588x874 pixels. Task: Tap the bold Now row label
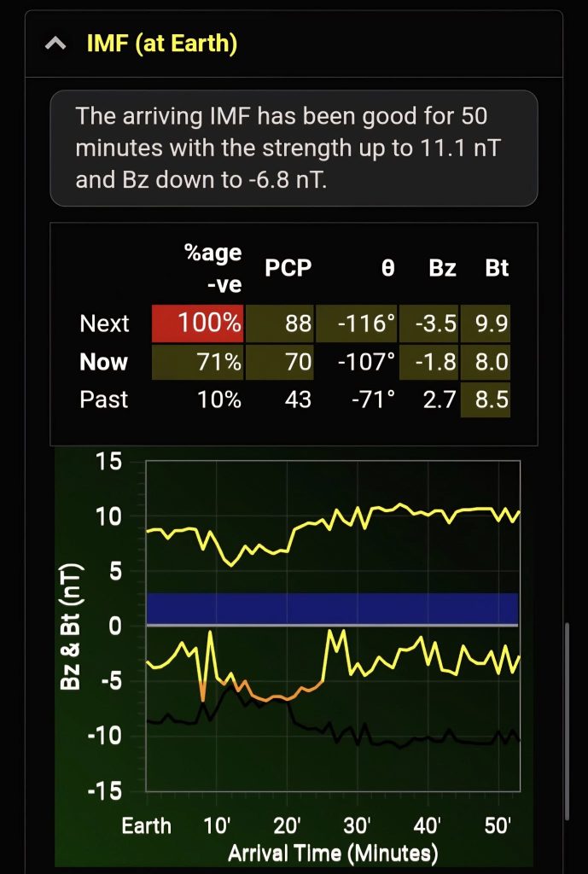coord(103,362)
